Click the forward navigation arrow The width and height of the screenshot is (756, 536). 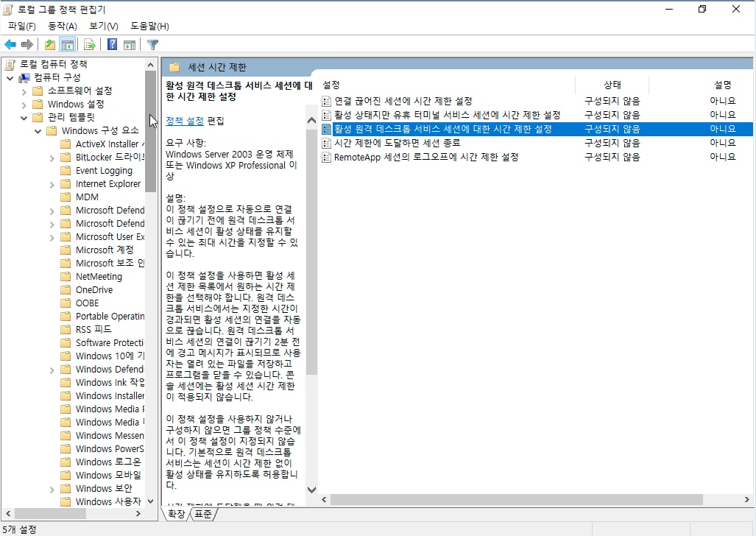tap(28, 44)
